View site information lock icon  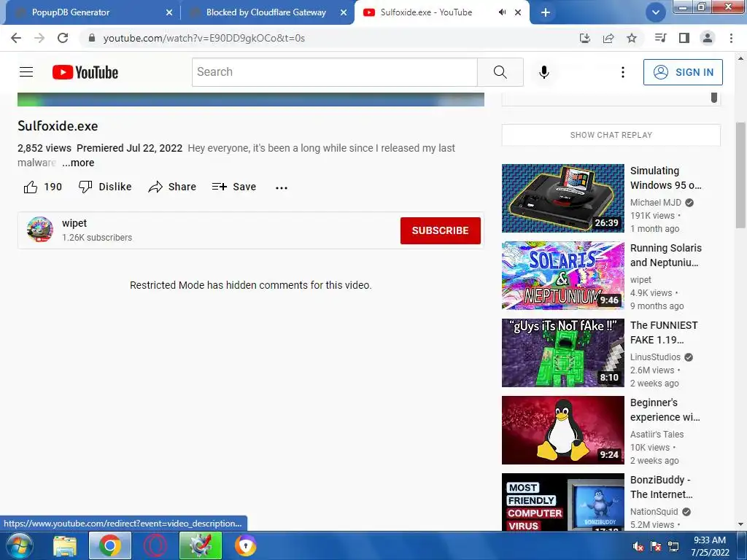point(92,38)
